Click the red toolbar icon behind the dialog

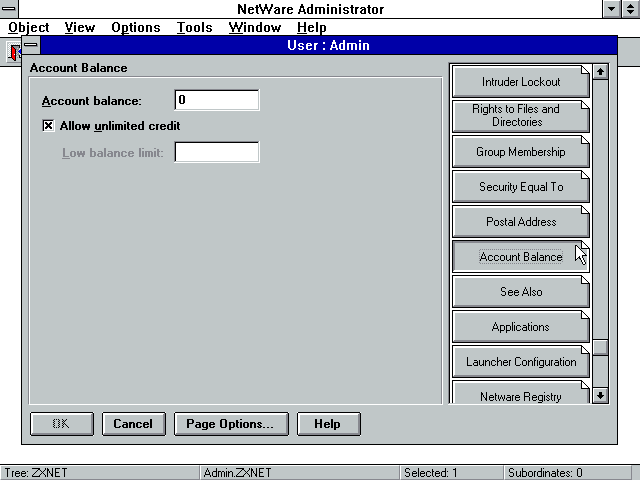click(x=14, y=53)
